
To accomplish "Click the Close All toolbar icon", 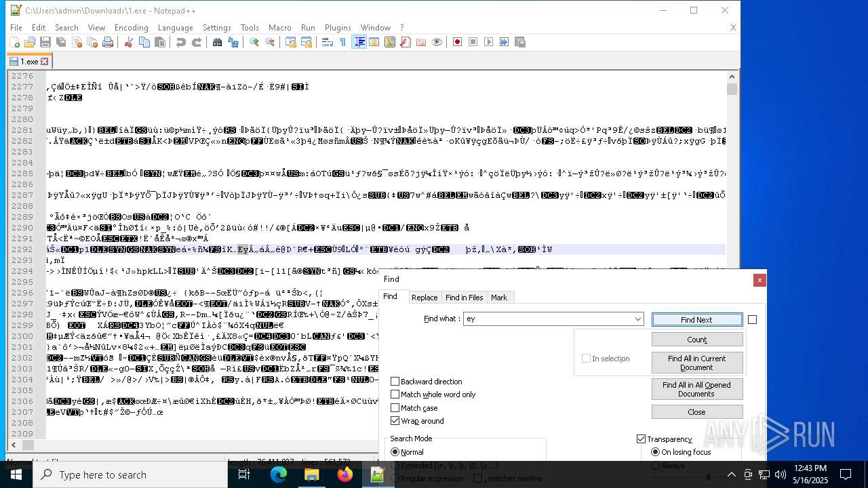I will tap(92, 42).
